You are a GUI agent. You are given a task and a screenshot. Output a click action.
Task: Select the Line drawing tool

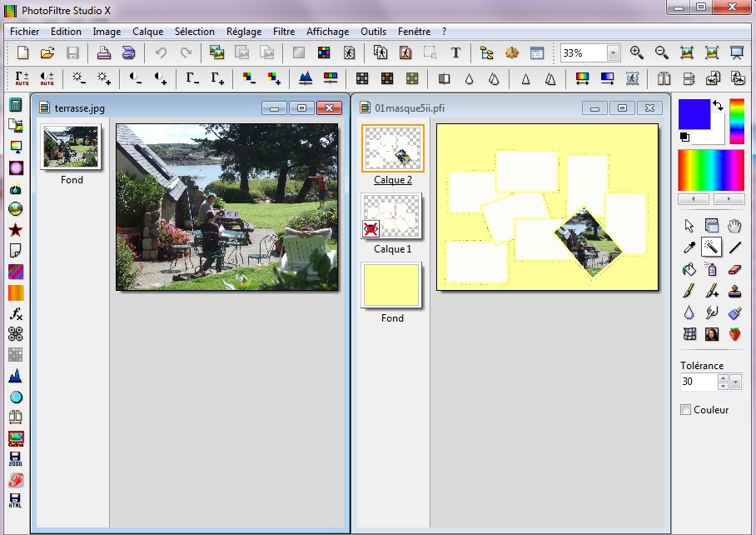click(x=735, y=247)
